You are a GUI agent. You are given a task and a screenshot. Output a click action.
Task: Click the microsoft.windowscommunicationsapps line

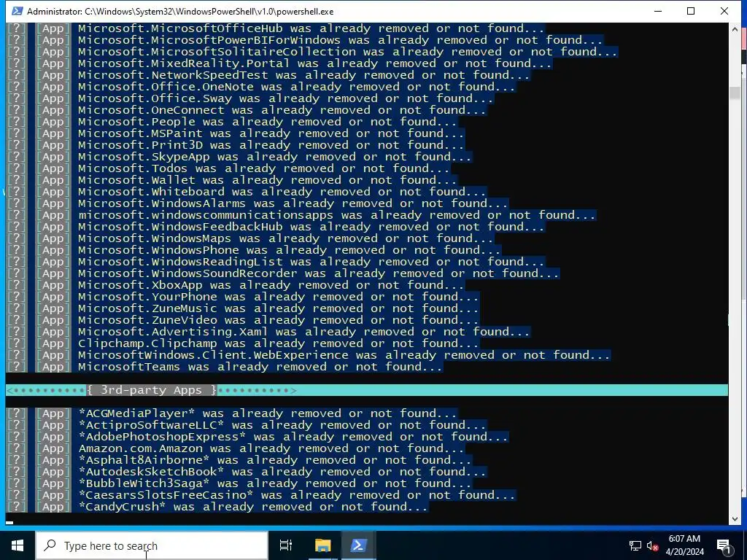click(x=301, y=215)
